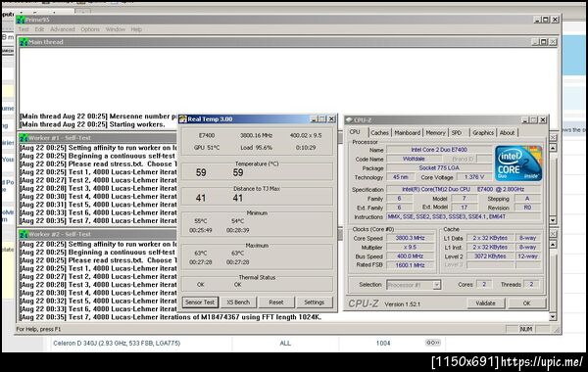
Task: Open the Processor #1 selection dropdown
Action: pos(414,285)
